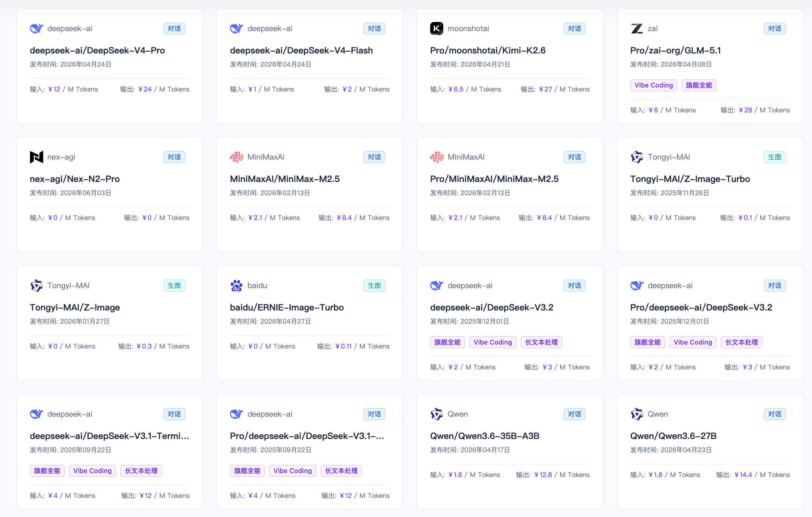
Task: Open the Pro/zai-org/GLM-5.1 model title
Action: [675, 51]
